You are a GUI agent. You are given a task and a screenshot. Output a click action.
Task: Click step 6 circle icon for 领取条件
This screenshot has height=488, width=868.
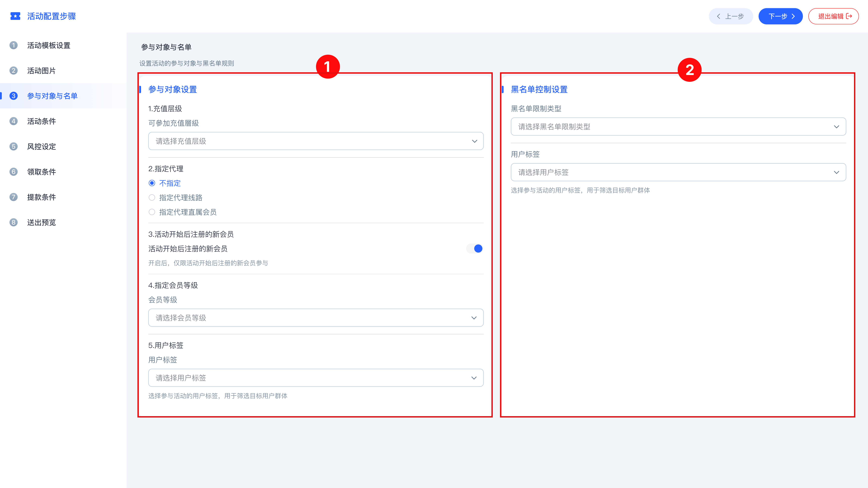tap(13, 171)
